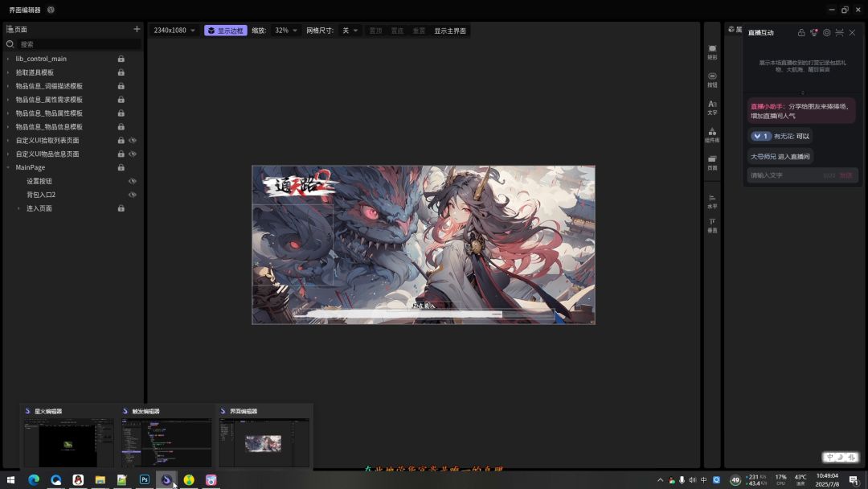
Task: Apply 垂直 vertical alignment
Action: [712, 224]
